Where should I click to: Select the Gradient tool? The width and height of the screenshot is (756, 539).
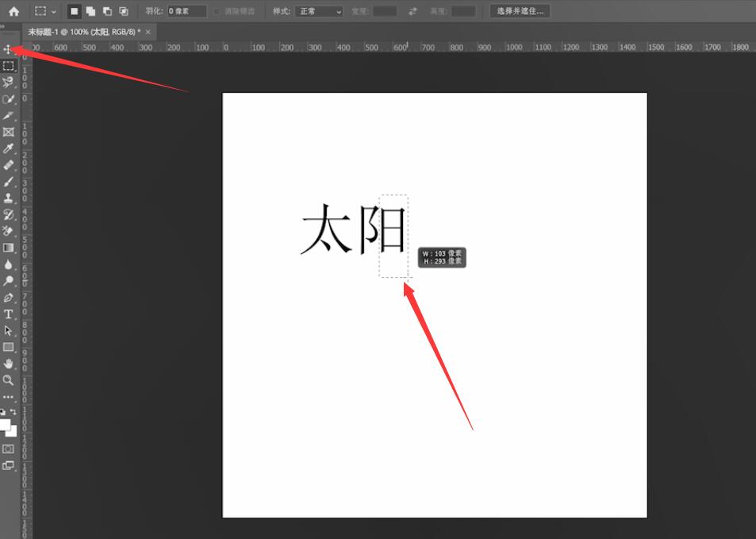click(x=8, y=248)
